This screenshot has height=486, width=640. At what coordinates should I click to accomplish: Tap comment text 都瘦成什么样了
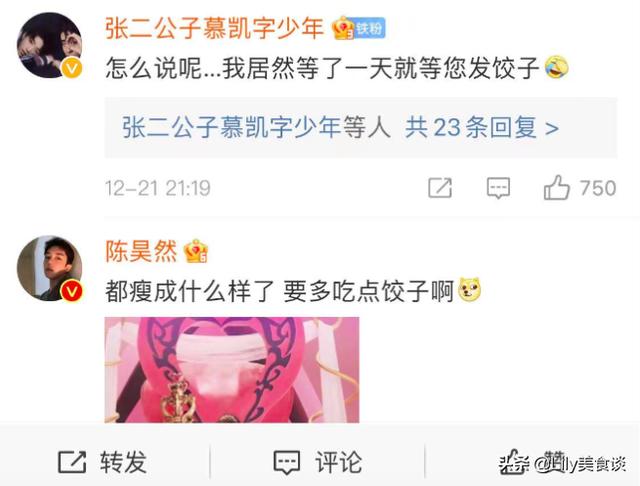(x=189, y=291)
